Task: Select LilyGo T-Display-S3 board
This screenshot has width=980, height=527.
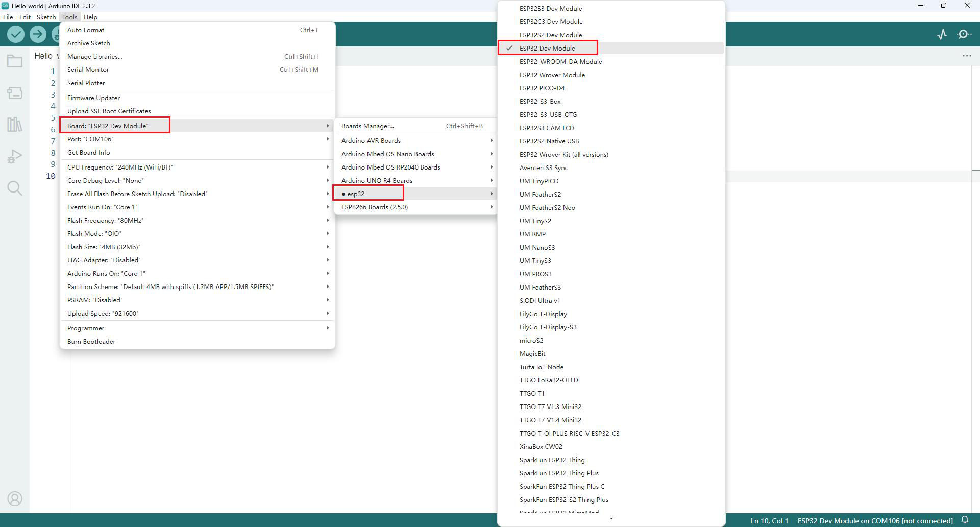Action: click(x=611, y=327)
